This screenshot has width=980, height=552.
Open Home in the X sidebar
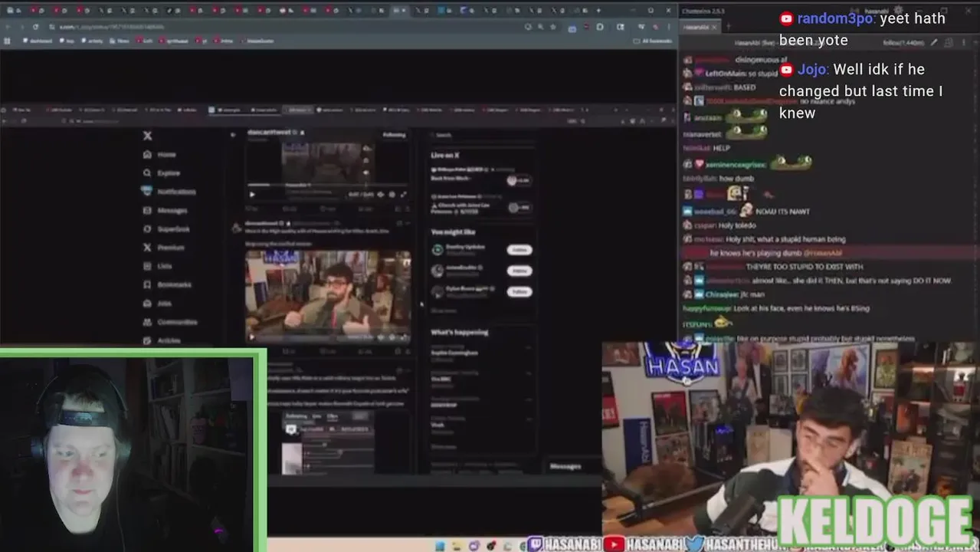160,154
